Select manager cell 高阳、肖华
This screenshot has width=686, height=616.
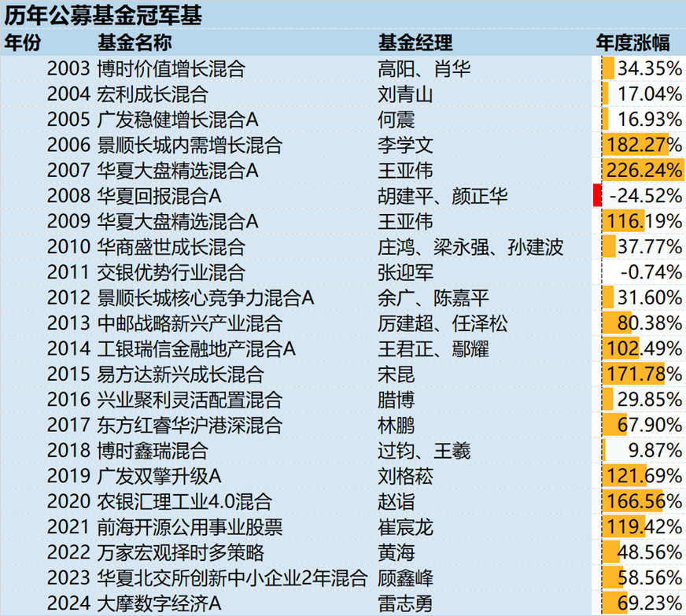[x=424, y=68]
